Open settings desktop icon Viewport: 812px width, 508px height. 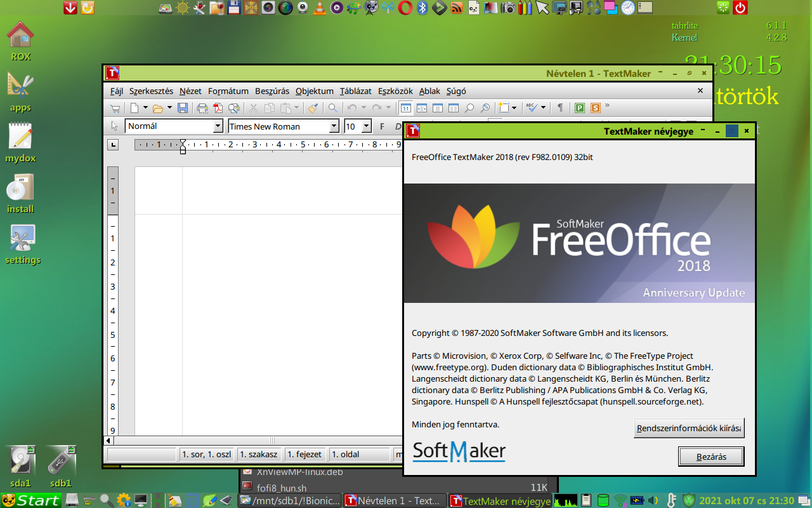[23, 244]
